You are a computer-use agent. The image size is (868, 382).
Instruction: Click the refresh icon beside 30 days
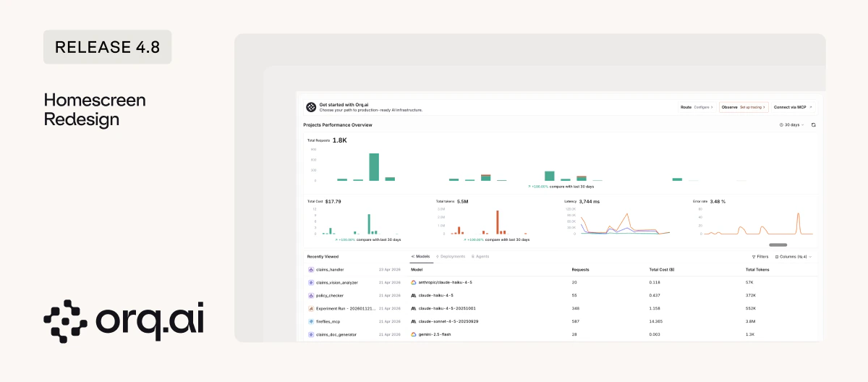pos(813,125)
